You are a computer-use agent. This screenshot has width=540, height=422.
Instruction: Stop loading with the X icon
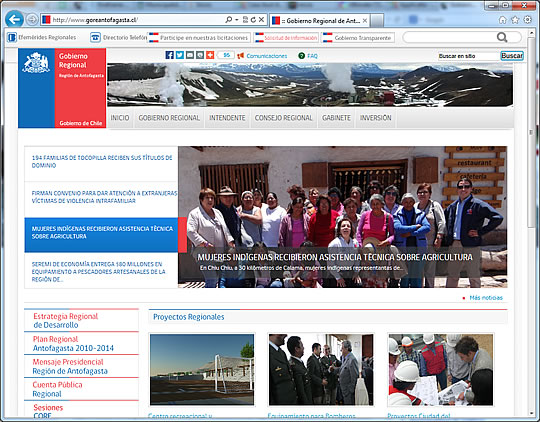[261, 20]
